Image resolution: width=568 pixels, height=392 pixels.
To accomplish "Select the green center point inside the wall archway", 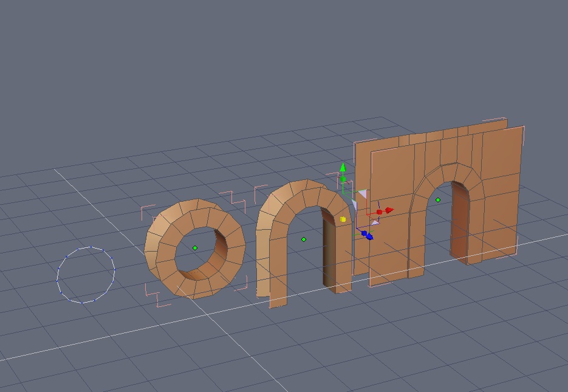I will (438, 199).
